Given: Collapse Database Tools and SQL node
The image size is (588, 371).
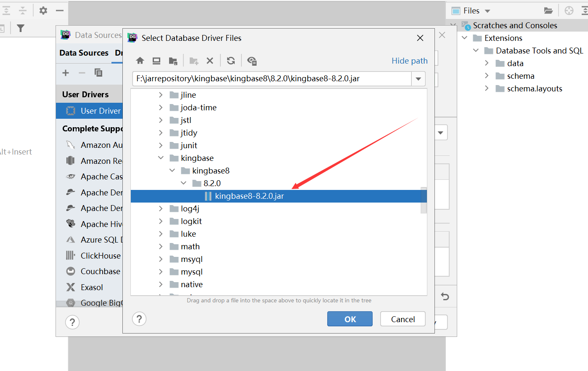Looking at the screenshot, I should click(476, 51).
